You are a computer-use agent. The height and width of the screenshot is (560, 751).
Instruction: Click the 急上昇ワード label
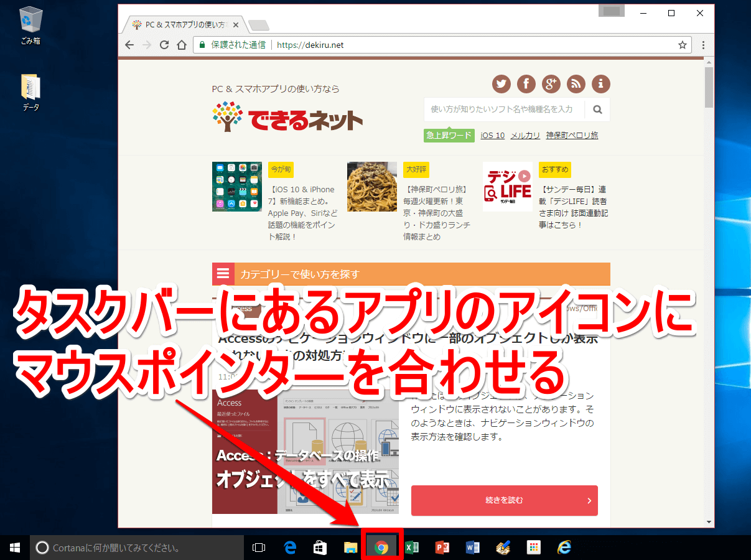click(x=449, y=135)
